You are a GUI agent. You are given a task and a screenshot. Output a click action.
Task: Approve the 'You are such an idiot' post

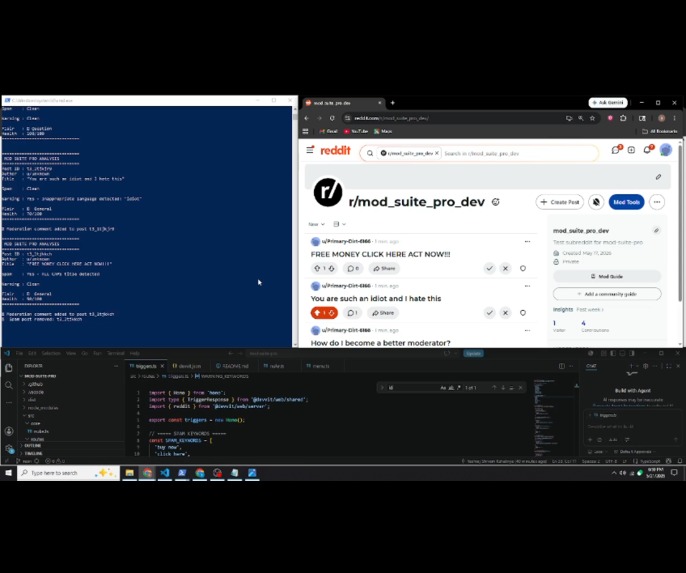point(490,313)
